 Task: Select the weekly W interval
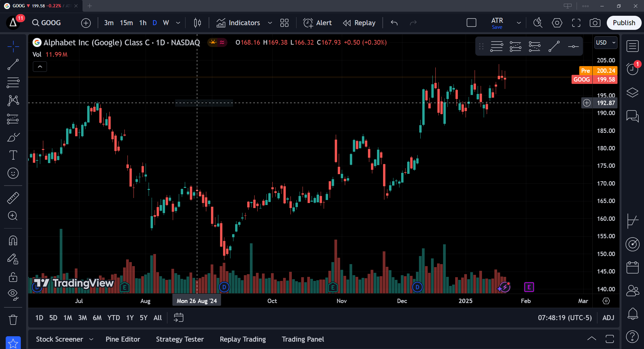point(166,23)
